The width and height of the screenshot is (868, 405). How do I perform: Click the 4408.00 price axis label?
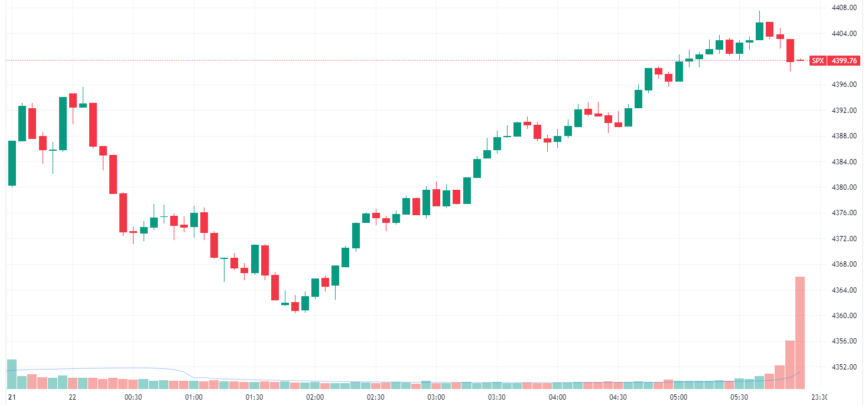pyautogui.click(x=844, y=8)
